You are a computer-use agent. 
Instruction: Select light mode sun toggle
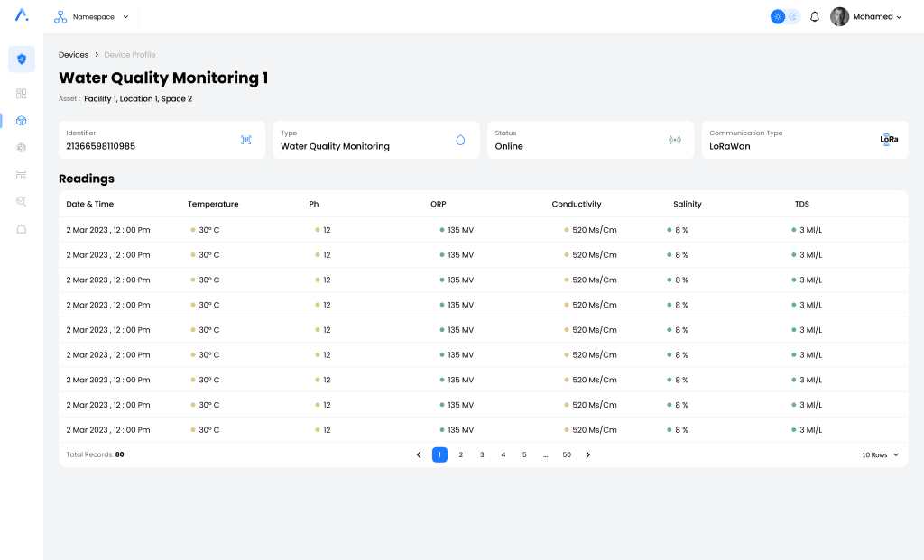(778, 16)
